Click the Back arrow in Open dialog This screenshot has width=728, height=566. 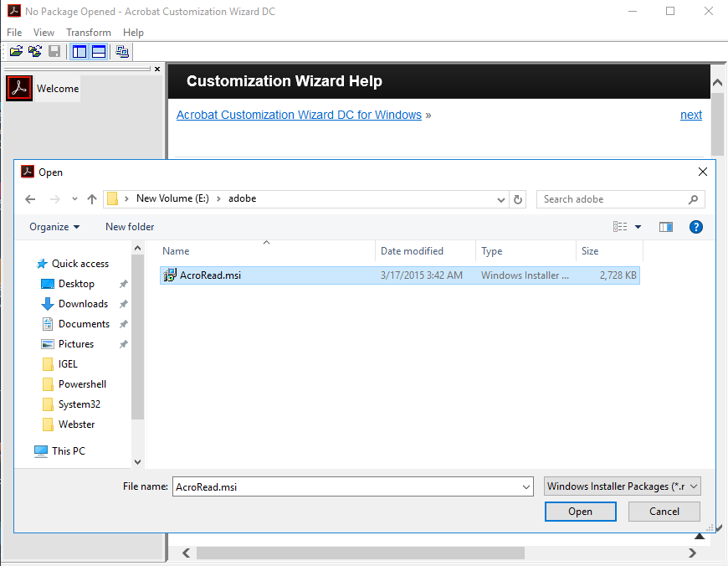click(x=31, y=199)
